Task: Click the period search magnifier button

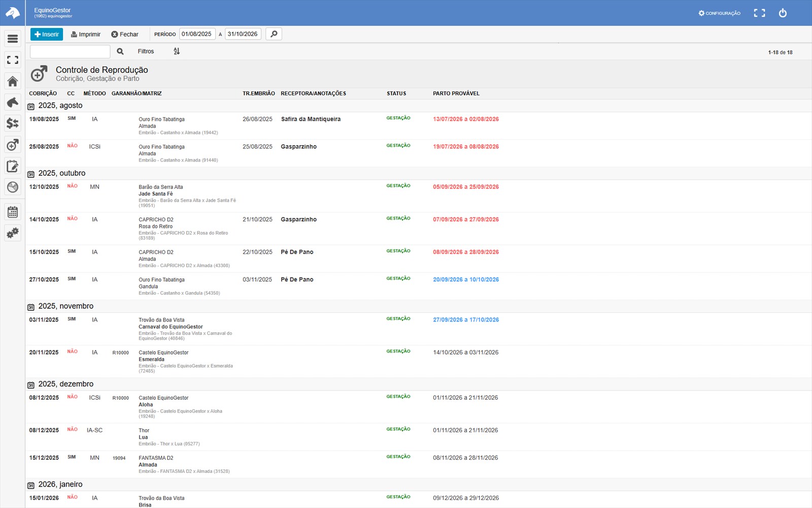Action: [x=274, y=34]
